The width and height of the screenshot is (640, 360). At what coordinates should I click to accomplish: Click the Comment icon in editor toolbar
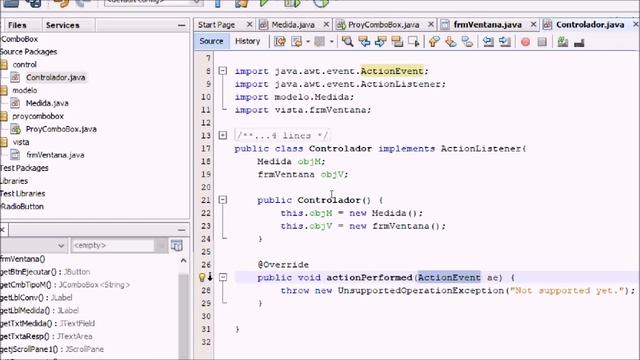coord(563,42)
